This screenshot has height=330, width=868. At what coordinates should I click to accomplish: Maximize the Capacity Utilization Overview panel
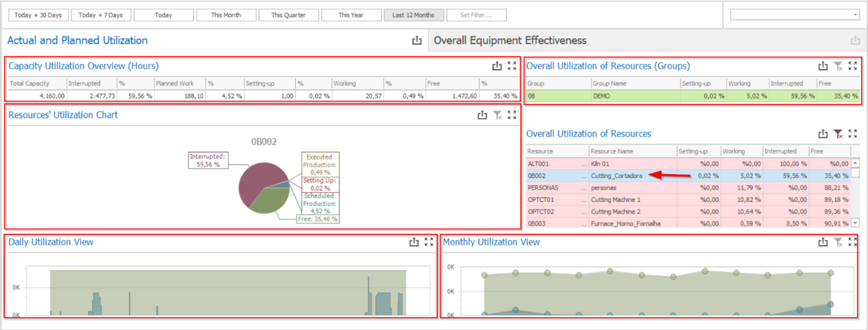512,66
